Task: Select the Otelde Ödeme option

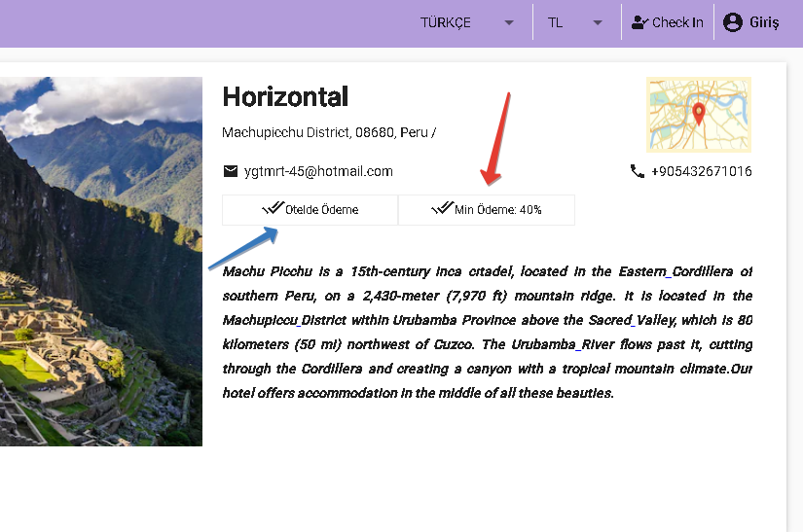Action: point(310,210)
